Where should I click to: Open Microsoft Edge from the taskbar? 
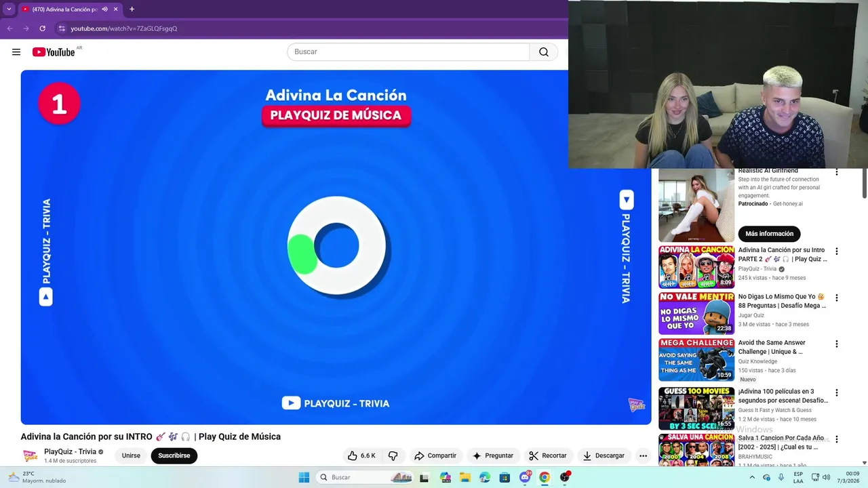pyautogui.click(x=485, y=477)
